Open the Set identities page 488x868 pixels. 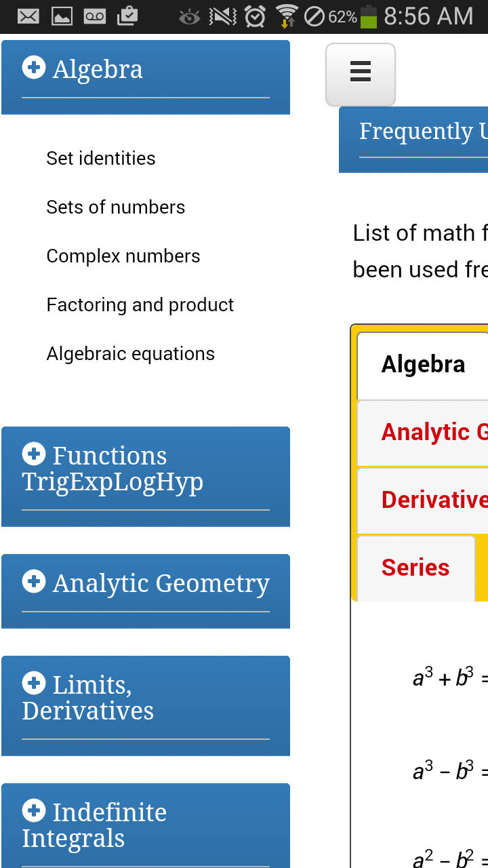pos(100,158)
